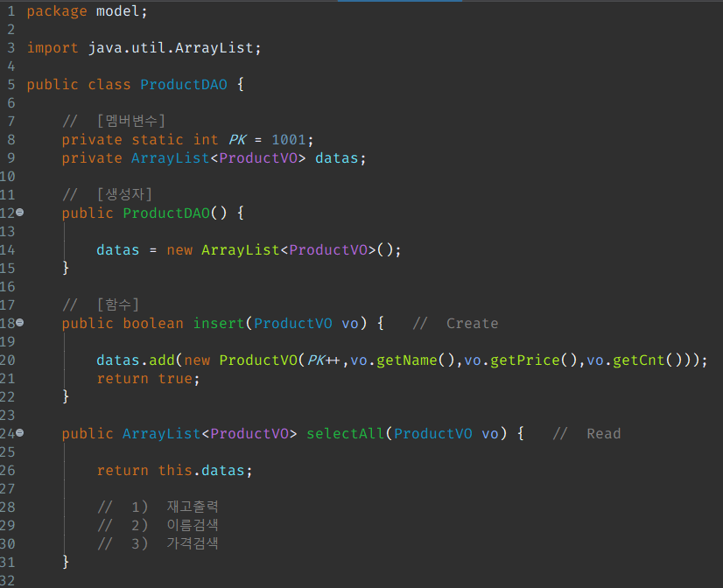The height and width of the screenshot is (588, 723).
Task: Click 'datas.add' on line 20
Action: coord(136,360)
